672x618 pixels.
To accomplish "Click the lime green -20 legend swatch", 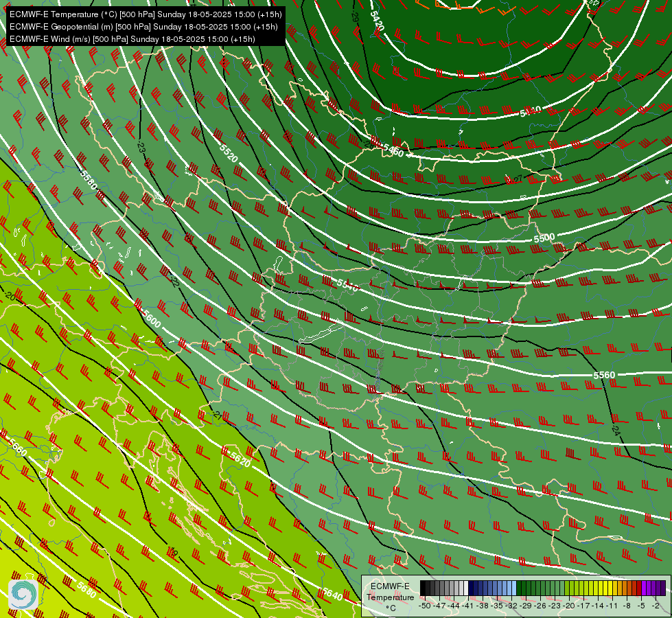I will coord(567,588).
